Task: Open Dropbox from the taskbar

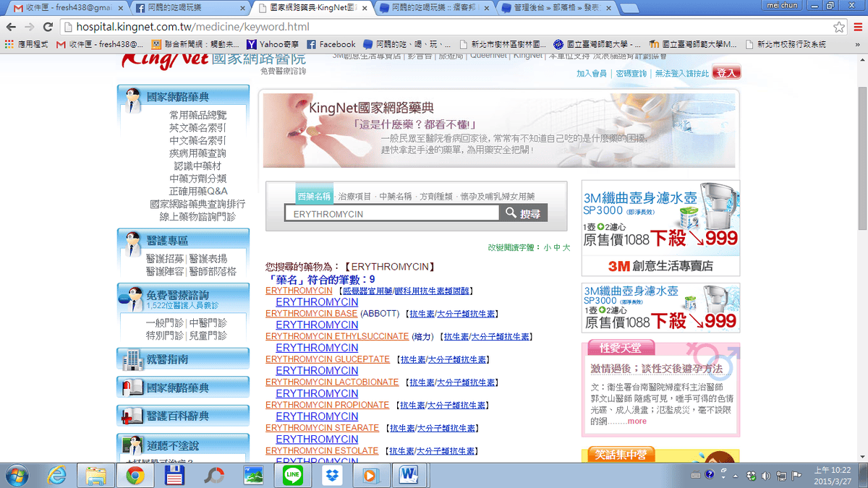Action: click(331, 475)
